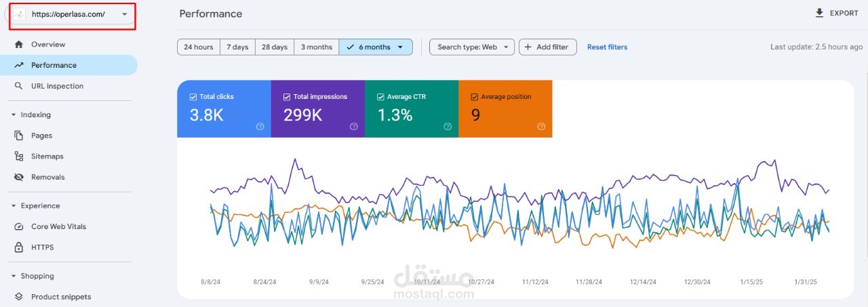Toggle the Average CTR checkbox
Viewport: 868px width, 307px height.
tap(381, 97)
